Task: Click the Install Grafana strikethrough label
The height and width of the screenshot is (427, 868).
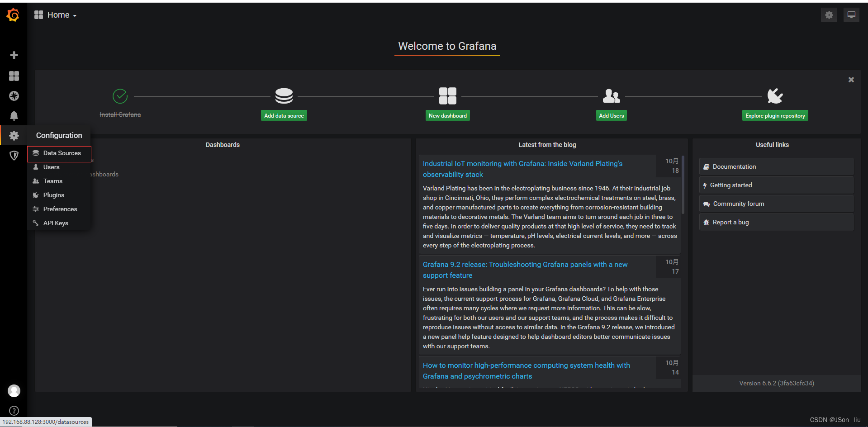Action: [120, 115]
